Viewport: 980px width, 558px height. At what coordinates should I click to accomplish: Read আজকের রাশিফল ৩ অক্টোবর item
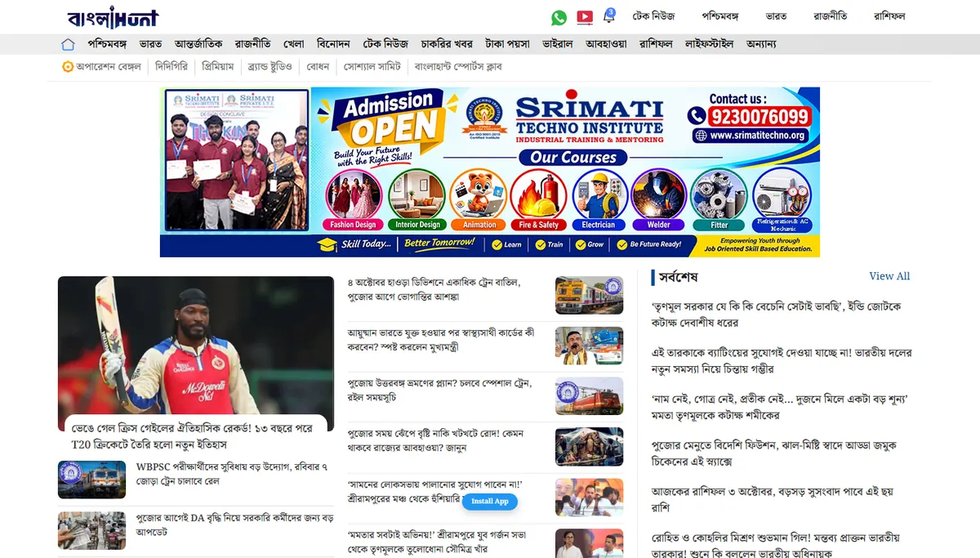[x=772, y=500]
